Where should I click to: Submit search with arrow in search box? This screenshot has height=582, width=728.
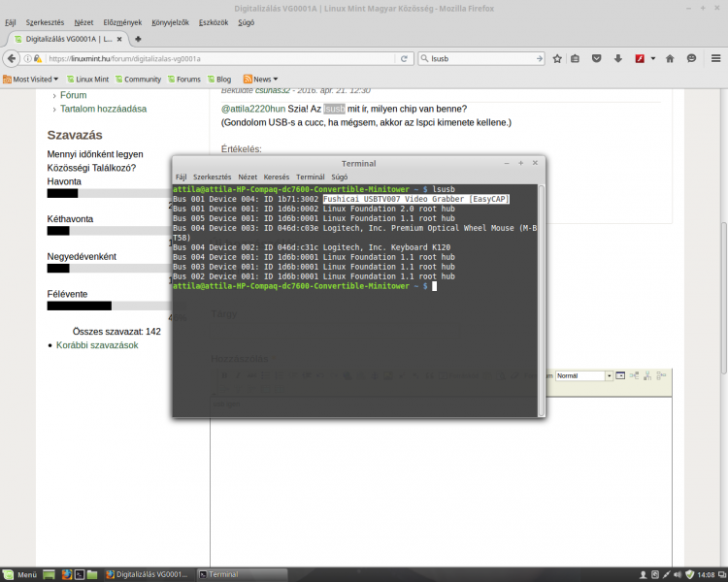539,58
